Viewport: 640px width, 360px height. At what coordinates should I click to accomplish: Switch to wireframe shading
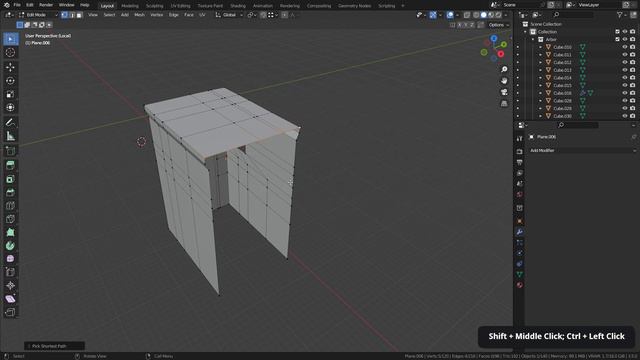(x=476, y=15)
